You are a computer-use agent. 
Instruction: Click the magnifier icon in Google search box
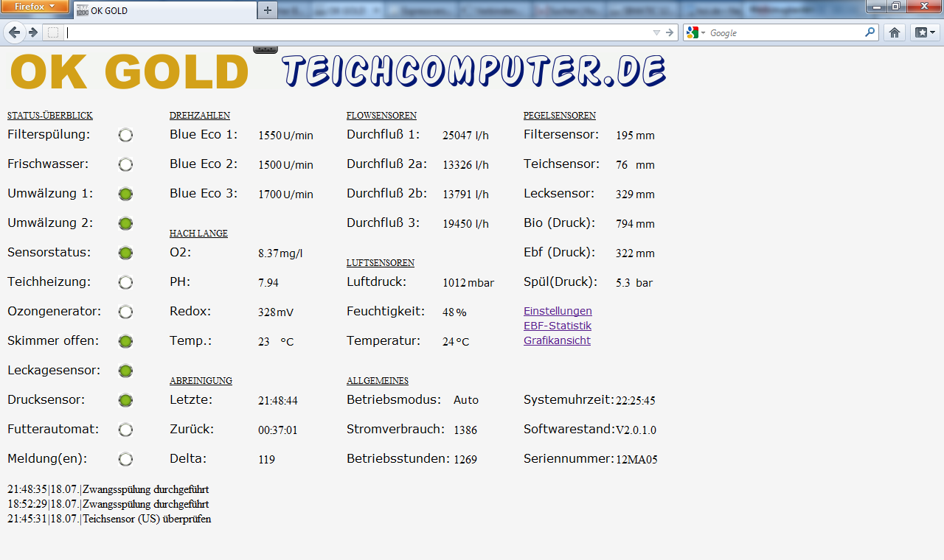tap(870, 32)
